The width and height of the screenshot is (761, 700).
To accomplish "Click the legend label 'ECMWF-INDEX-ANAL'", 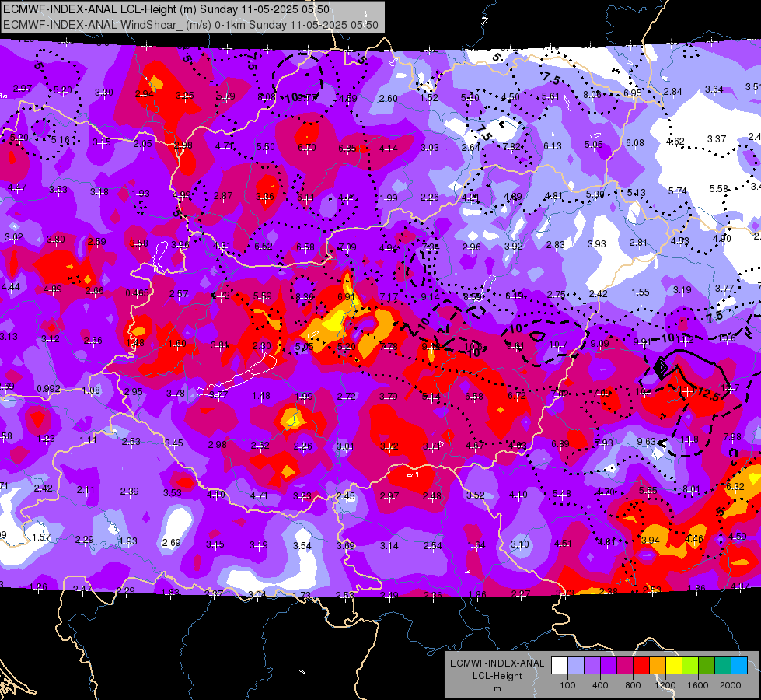I will tap(497, 663).
